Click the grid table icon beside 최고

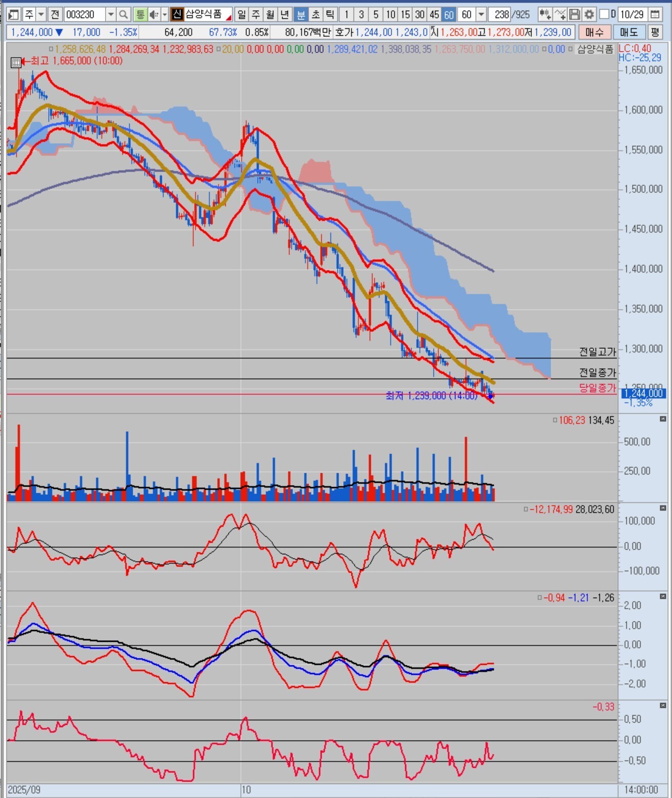pyautogui.click(x=16, y=62)
